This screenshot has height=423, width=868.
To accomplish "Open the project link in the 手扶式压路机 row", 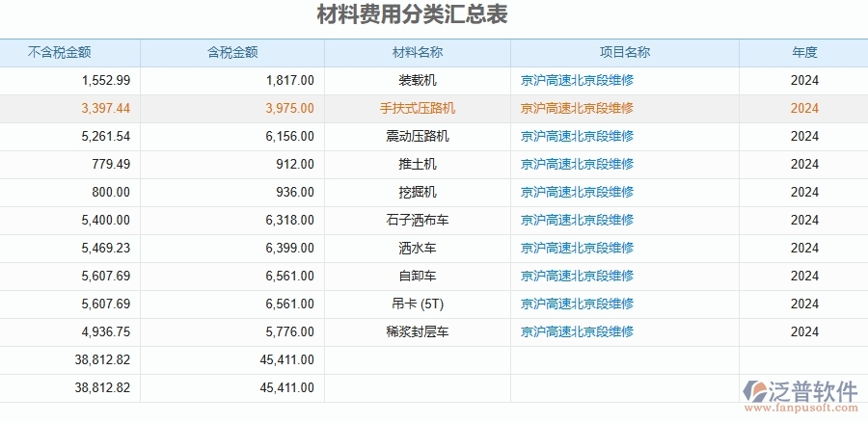I will pos(577,109).
